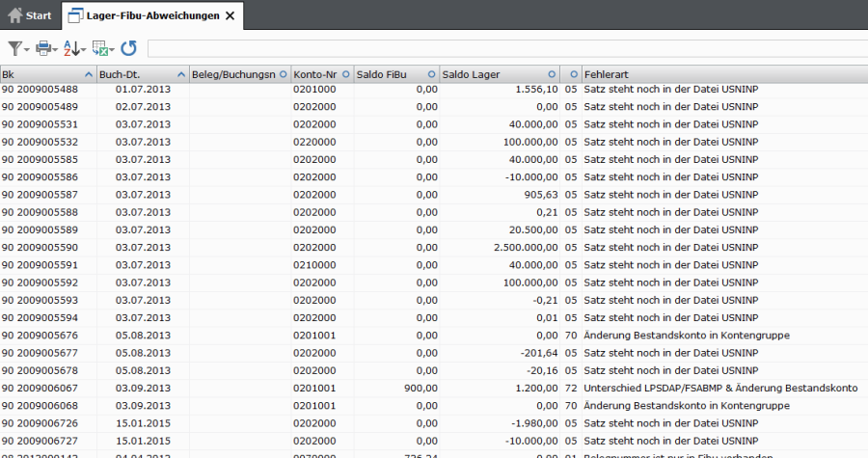The width and height of the screenshot is (868, 458).
Task: Click date 05.08.2013 in row 2009005677
Action: [x=143, y=353]
